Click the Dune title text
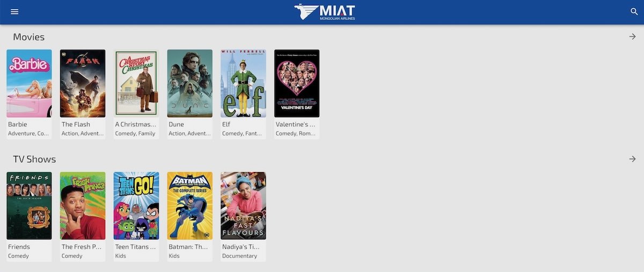 pos(177,124)
